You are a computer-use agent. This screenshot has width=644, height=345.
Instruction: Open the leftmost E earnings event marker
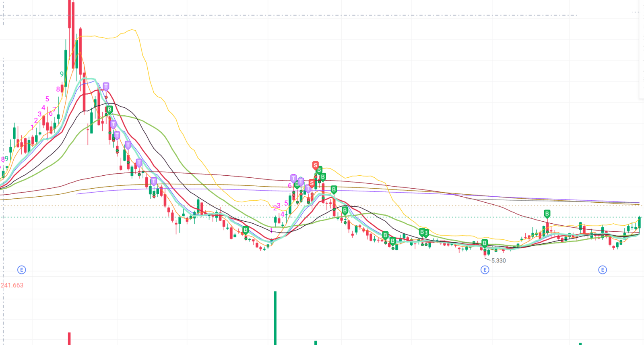pyautogui.click(x=22, y=270)
